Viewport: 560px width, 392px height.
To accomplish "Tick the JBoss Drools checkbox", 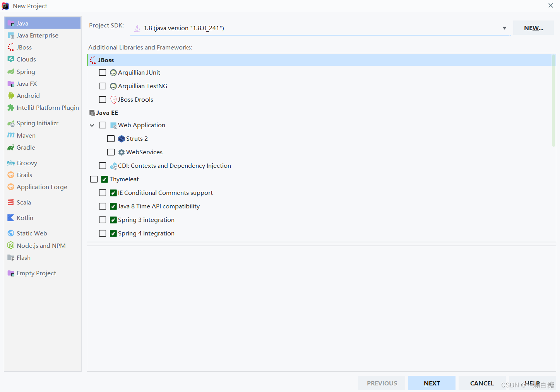I will (x=103, y=100).
